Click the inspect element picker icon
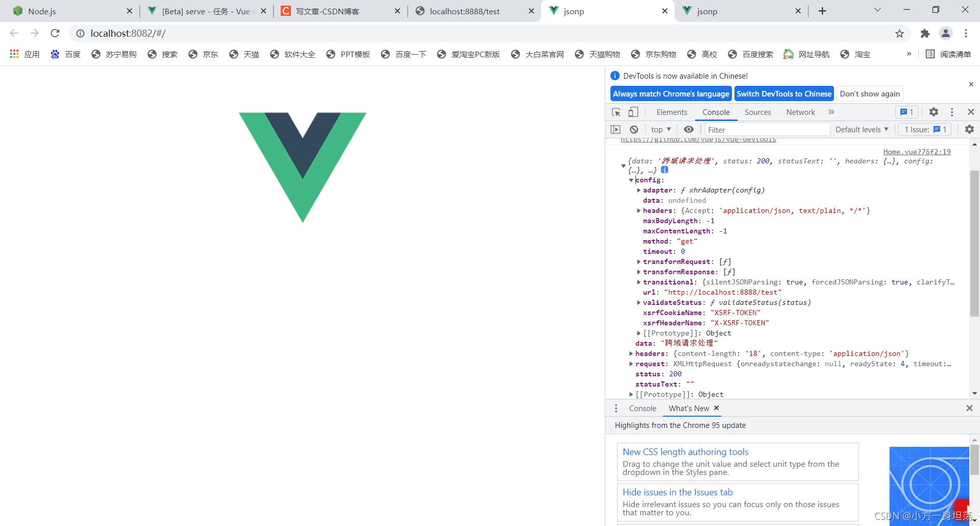 [x=616, y=112]
